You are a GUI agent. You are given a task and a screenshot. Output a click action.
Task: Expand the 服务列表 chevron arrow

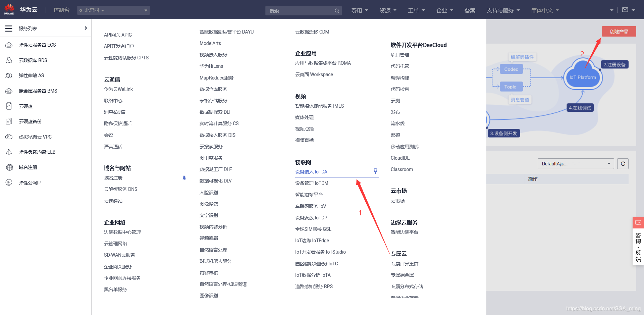point(86,28)
